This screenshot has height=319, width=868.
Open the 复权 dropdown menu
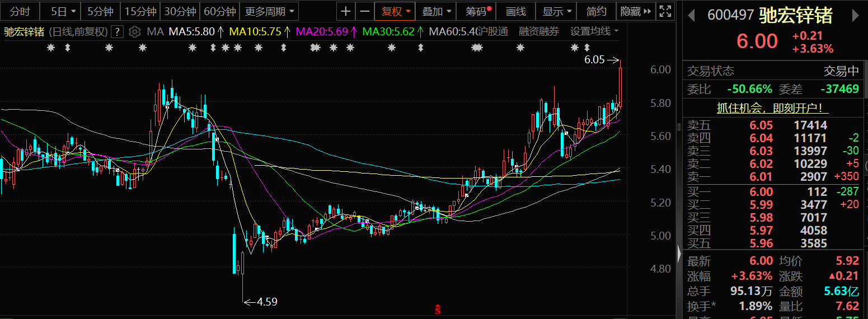tap(396, 11)
